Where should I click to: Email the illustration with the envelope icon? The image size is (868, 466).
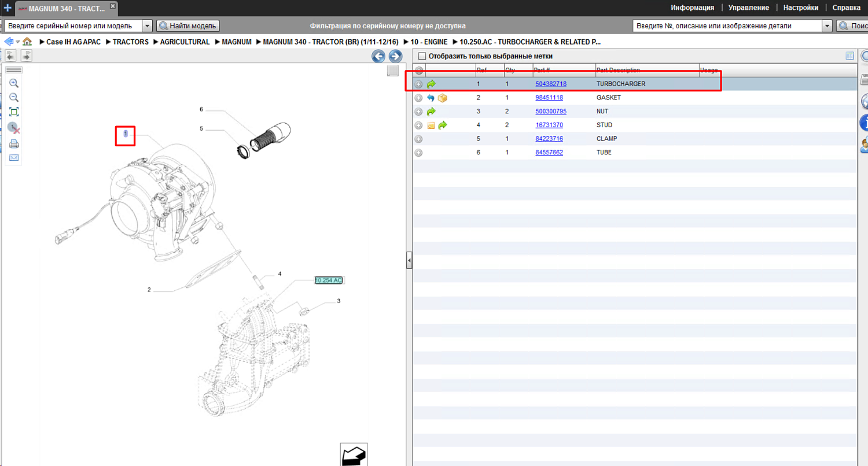coord(14,157)
